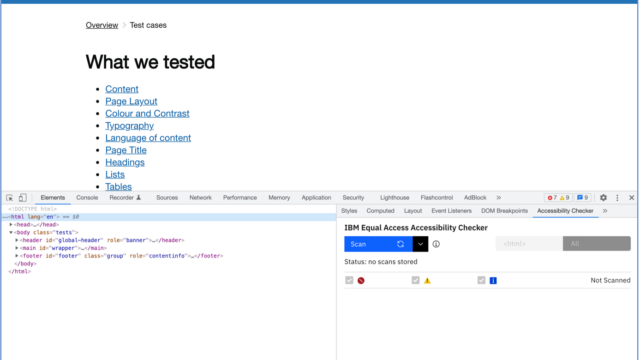Activate the inspect element picker icon
640x360 pixels.
9,198
